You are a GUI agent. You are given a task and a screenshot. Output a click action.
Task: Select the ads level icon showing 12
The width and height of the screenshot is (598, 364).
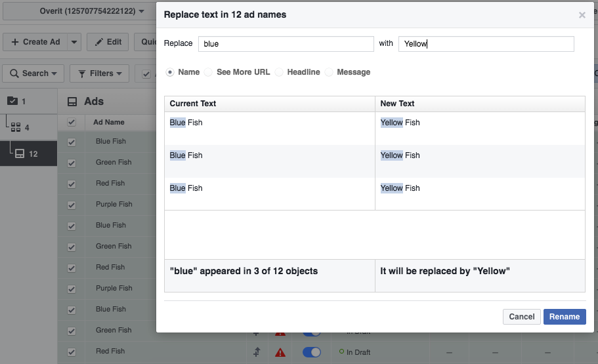click(20, 153)
